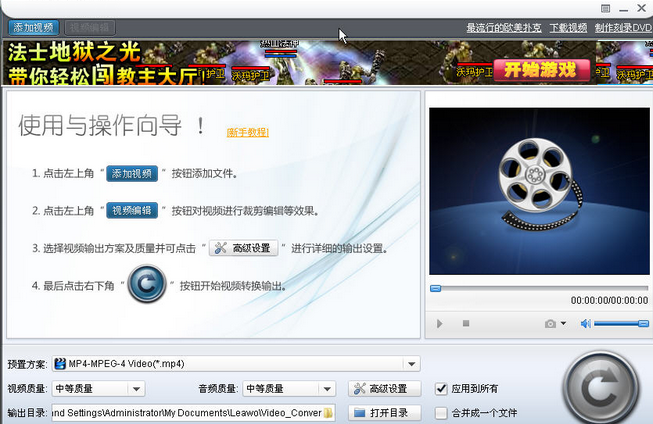
Task: Open the 制作刻录DVD link
Action: [623, 28]
